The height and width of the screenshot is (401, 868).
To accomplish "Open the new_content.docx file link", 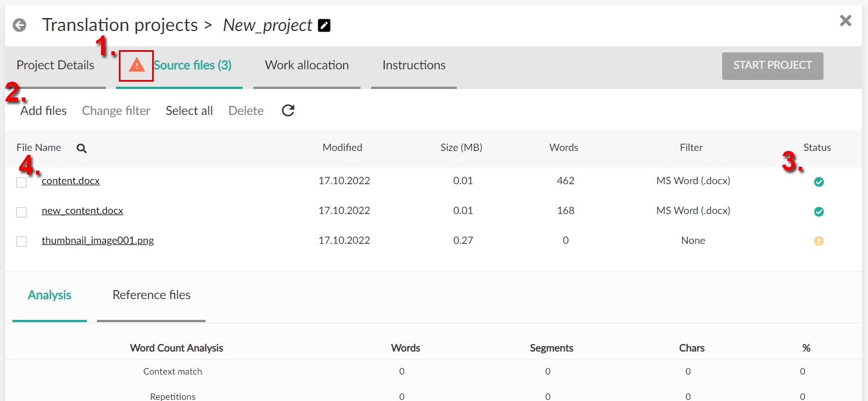I will 82,211.
